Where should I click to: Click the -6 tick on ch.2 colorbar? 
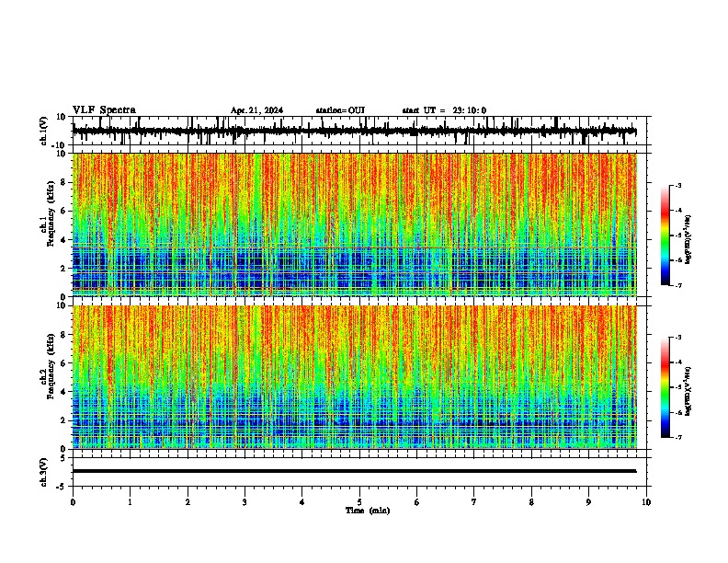tap(677, 412)
